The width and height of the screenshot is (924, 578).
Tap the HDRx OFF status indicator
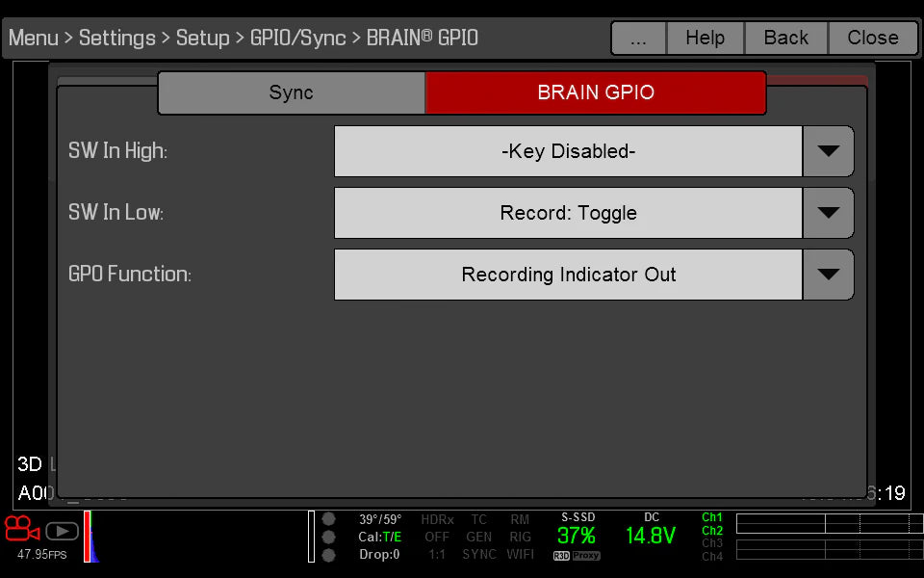(437, 537)
